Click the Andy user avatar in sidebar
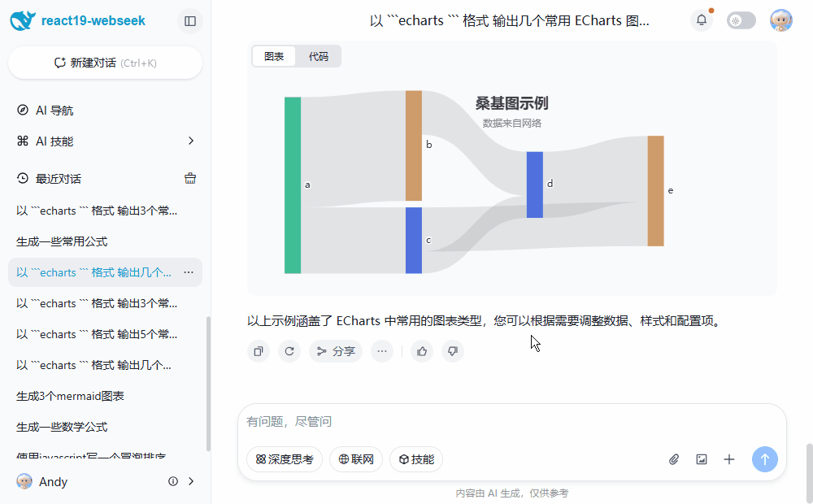Viewport: 813px width, 504px height. tap(24, 481)
